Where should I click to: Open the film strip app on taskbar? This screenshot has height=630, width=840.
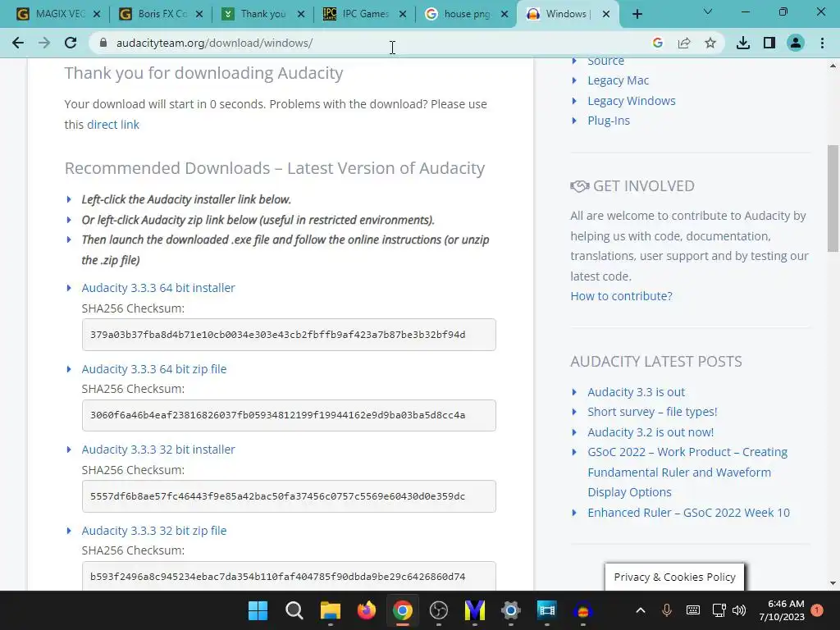point(547,610)
